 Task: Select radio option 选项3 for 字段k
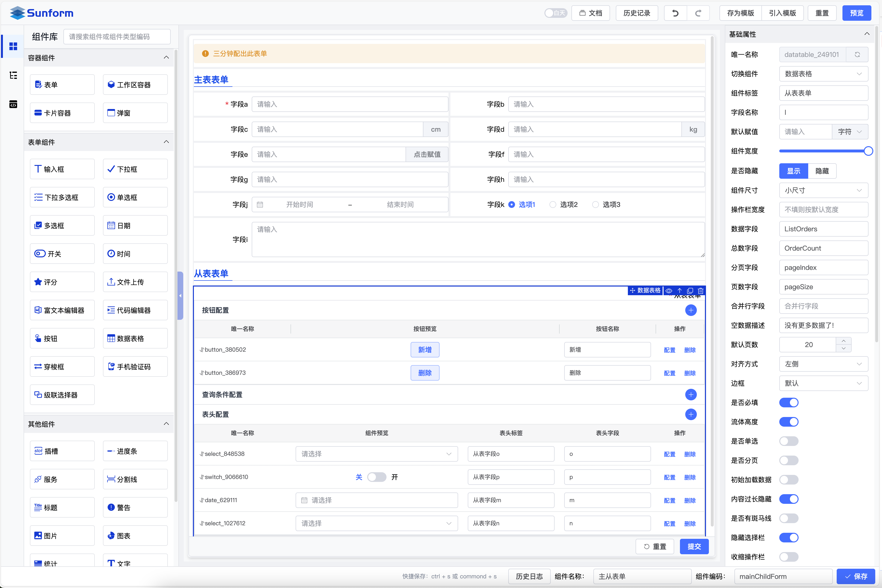click(606, 204)
